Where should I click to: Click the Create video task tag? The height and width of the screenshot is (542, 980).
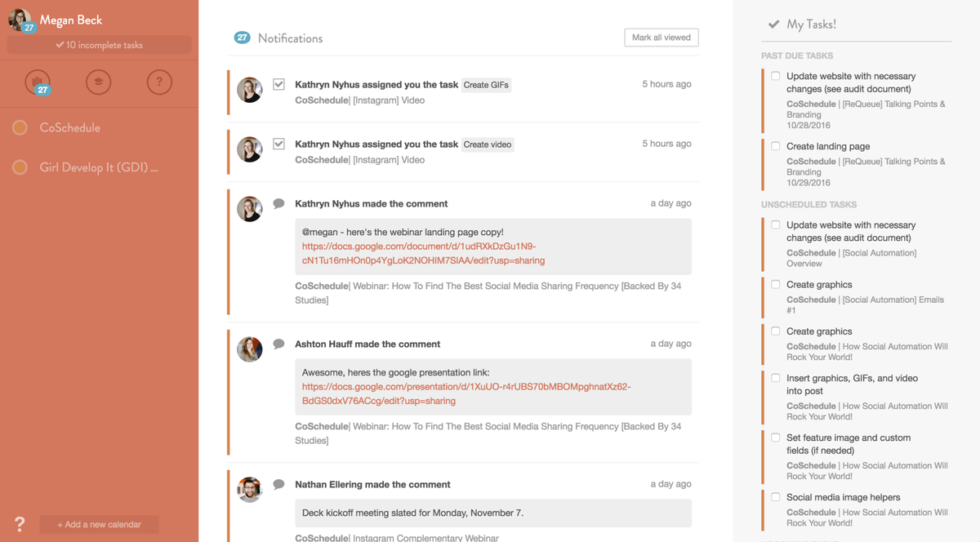(x=488, y=144)
